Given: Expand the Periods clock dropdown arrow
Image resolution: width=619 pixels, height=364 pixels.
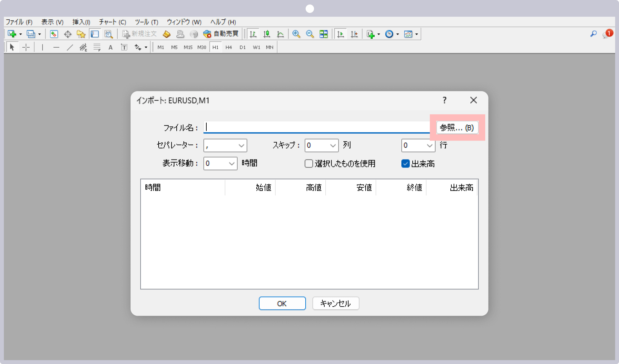Looking at the screenshot, I should point(398,34).
